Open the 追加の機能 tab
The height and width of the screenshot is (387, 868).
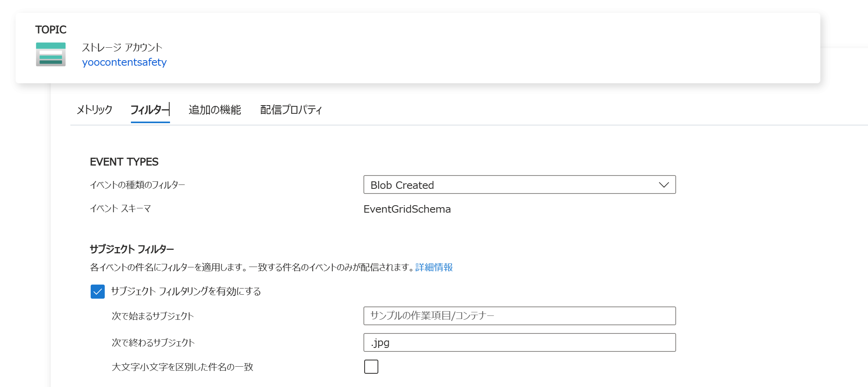point(215,110)
